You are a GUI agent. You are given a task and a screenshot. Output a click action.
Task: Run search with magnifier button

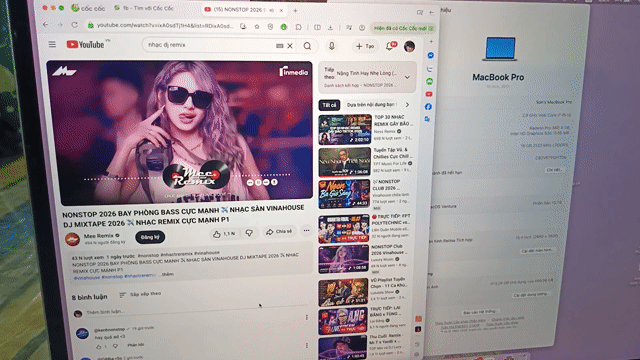[x=307, y=46]
